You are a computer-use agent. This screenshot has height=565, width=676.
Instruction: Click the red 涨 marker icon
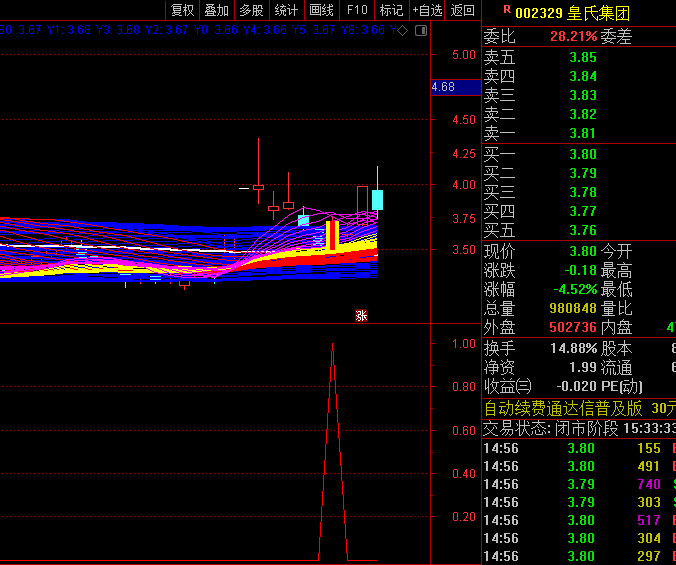pos(361,315)
